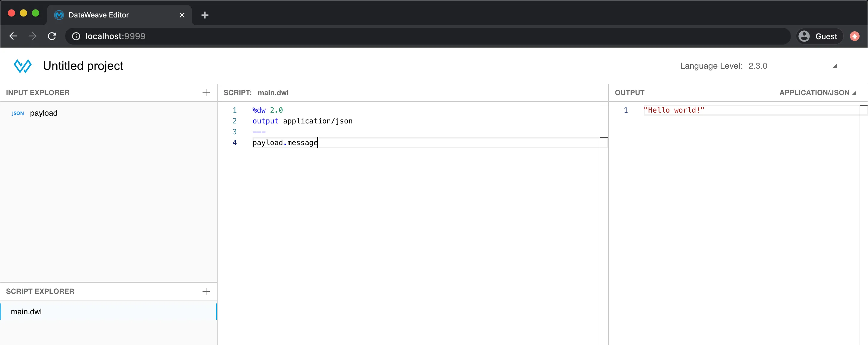
Task: Open main.dwl in Script Explorer
Action: click(x=108, y=312)
